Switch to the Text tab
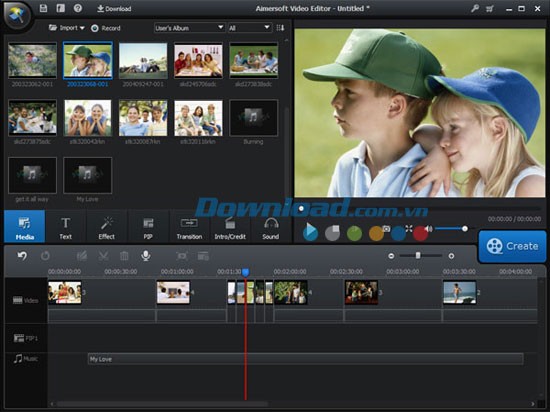This screenshot has height=412, width=550. (x=66, y=227)
